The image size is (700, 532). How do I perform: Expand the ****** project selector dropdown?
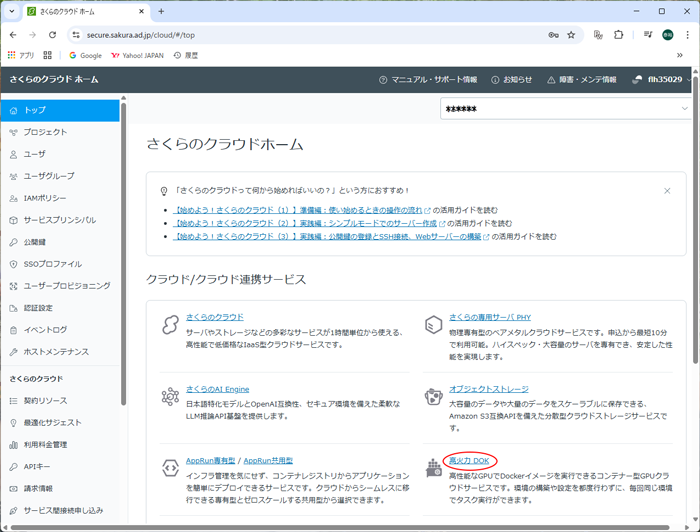(x=565, y=108)
